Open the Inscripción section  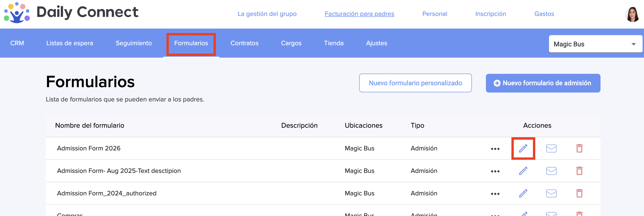tap(491, 14)
